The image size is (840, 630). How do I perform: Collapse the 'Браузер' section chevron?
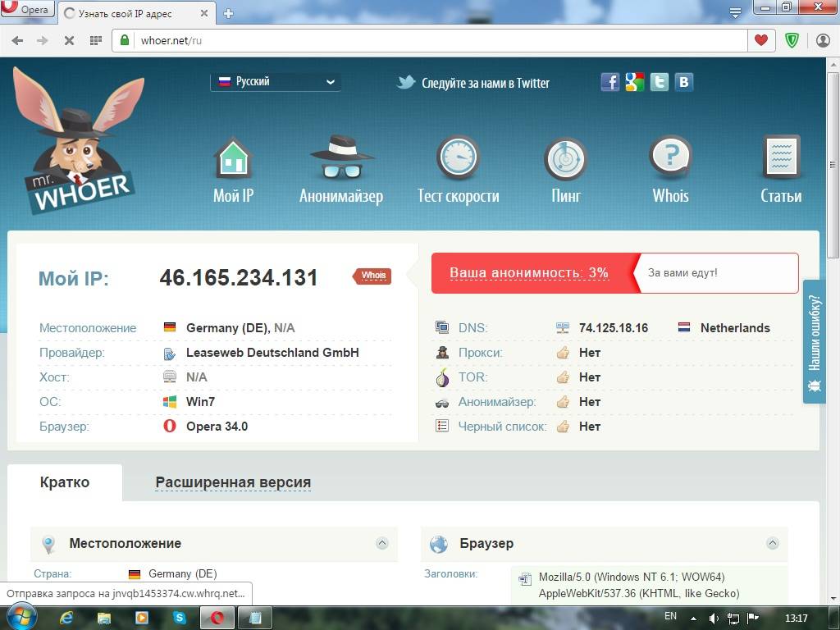[x=773, y=543]
